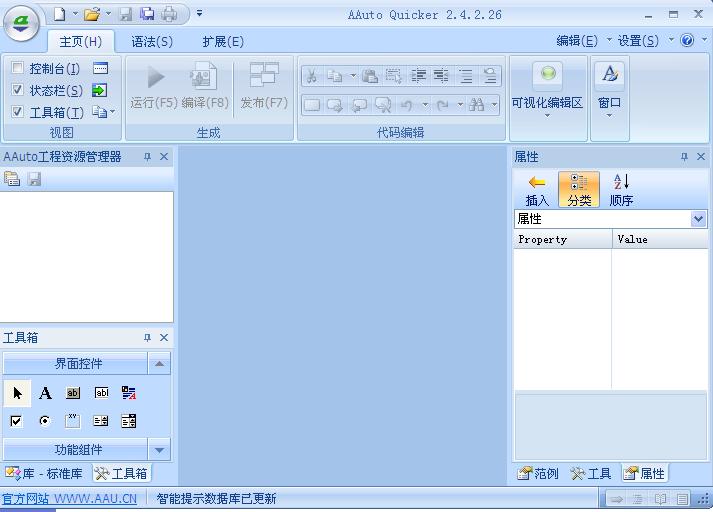Screen dimensions: 713x512
Task: Click the undo arrow icon
Action: coord(407,105)
